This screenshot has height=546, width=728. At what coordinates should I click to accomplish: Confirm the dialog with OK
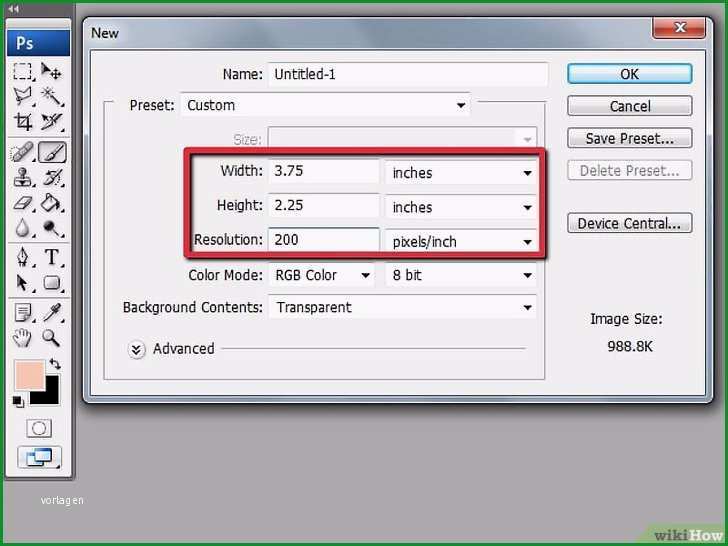(x=630, y=74)
